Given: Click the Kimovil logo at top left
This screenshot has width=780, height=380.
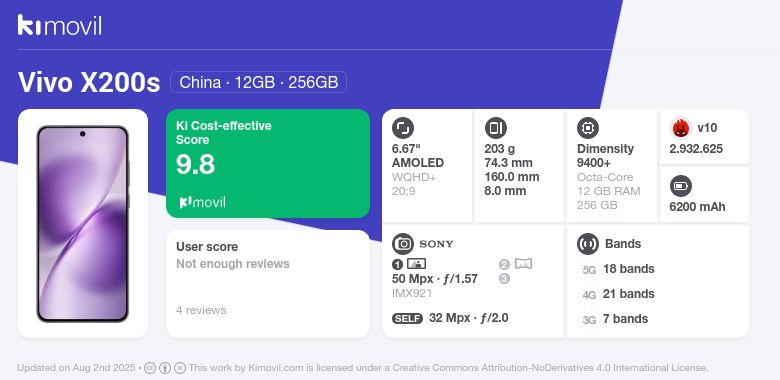Looking at the screenshot, I should pos(60,25).
